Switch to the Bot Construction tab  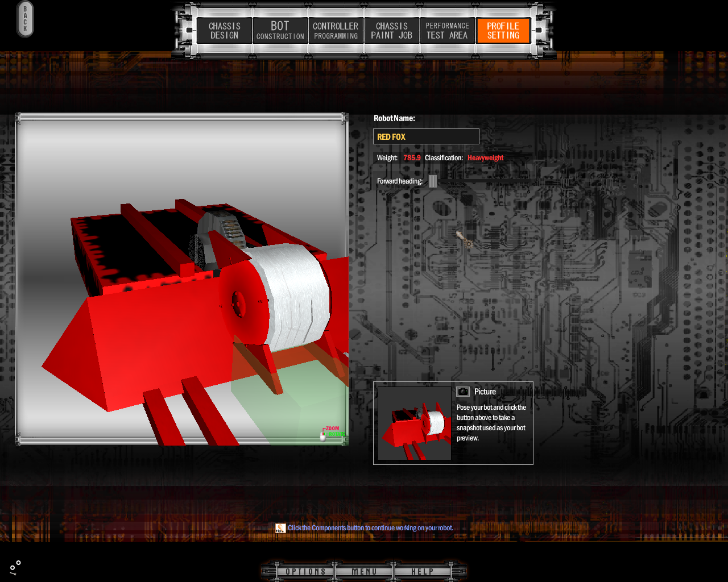coord(280,31)
